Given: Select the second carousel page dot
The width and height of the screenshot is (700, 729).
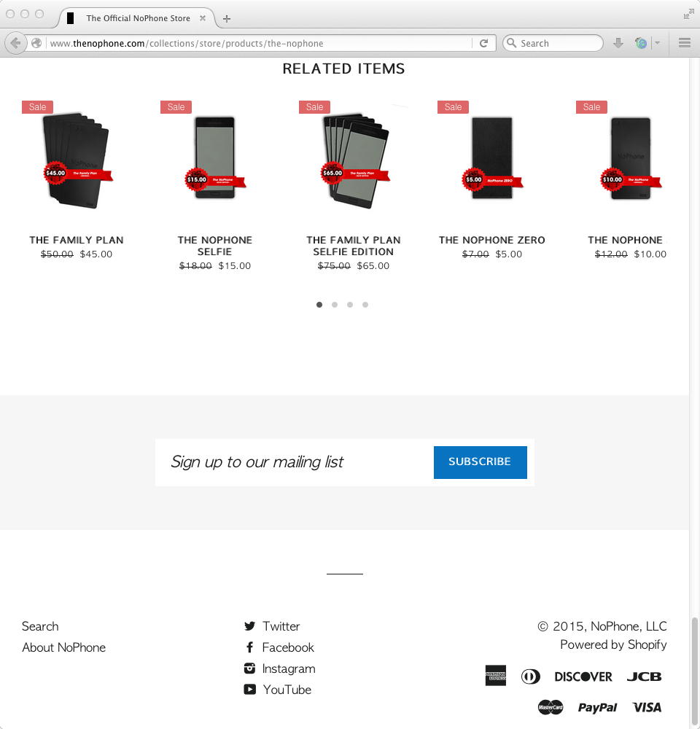Looking at the screenshot, I should pyautogui.click(x=335, y=305).
